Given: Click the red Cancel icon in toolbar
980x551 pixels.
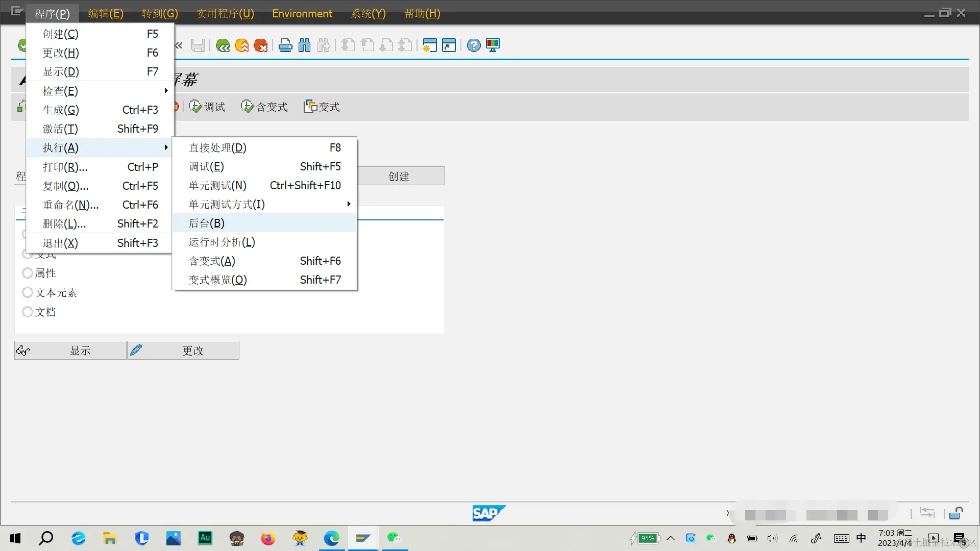Looking at the screenshot, I should click(261, 46).
